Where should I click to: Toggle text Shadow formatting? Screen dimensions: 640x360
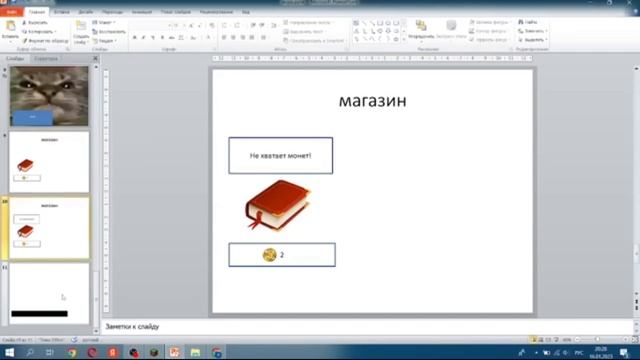coord(162,38)
